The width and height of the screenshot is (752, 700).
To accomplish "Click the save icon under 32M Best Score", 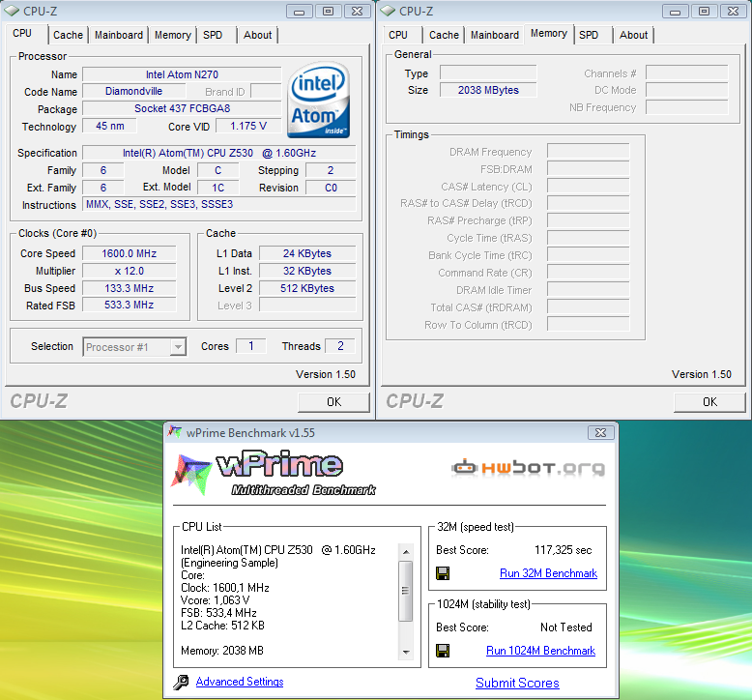I will coord(442,573).
